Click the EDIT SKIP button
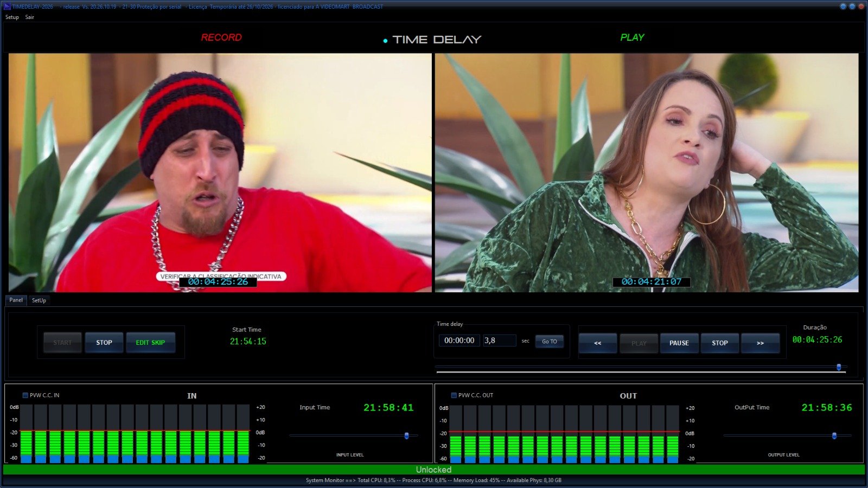The height and width of the screenshot is (488, 868). coord(150,343)
